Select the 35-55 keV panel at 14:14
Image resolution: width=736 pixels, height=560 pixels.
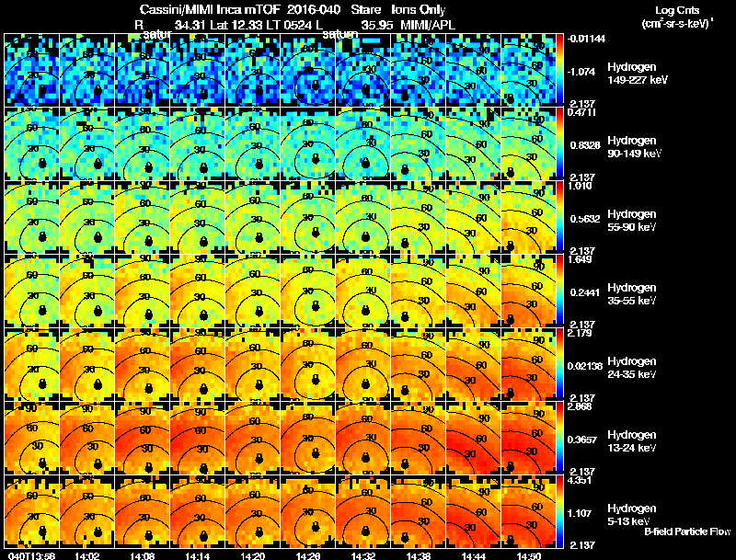point(198,291)
